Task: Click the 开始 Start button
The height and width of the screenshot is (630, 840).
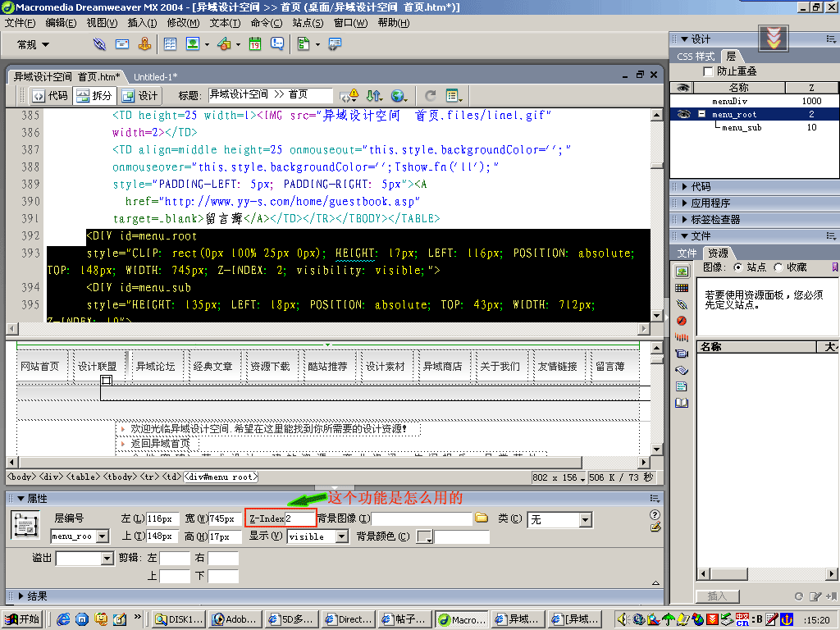Action: [x=23, y=619]
